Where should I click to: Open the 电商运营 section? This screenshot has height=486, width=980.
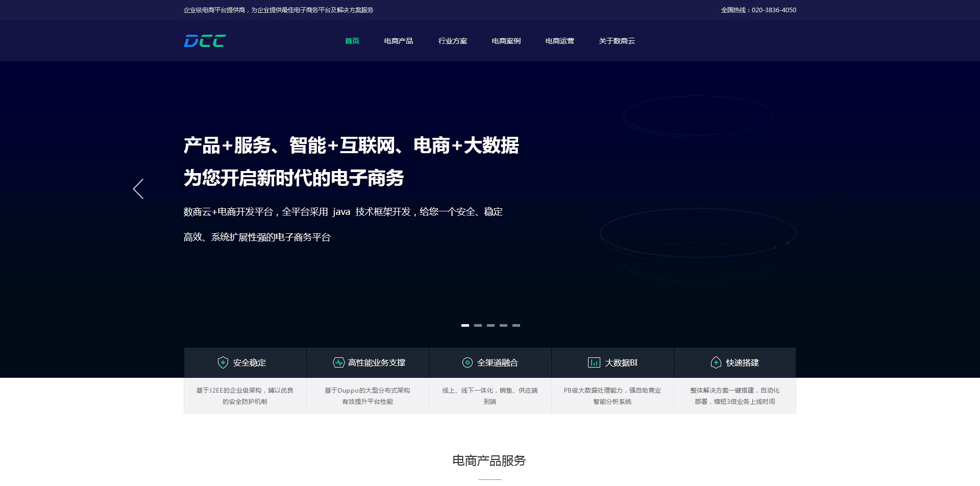coord(559,41)
